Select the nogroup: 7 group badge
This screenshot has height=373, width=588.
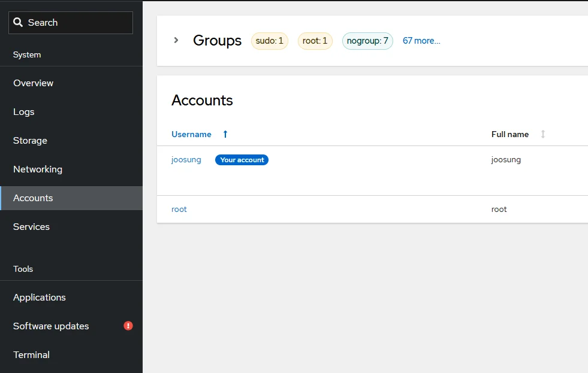(x=367, y=41)
